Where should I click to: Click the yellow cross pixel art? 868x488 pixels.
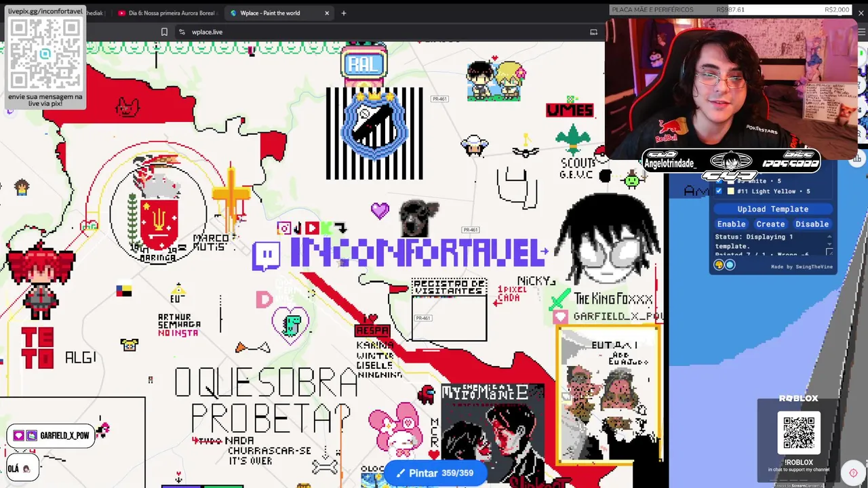[231, 196]
